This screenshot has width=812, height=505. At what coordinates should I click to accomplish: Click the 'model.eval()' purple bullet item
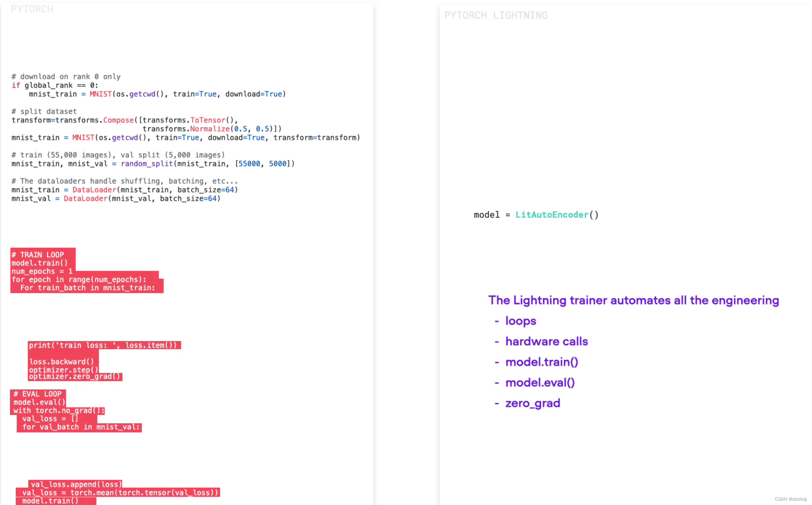pos(540,383)
